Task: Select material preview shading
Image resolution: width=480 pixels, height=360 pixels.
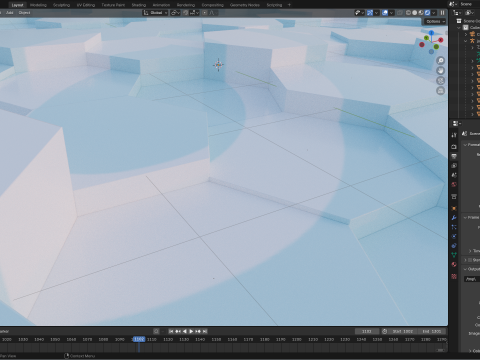Action: [x=421, y=13]
